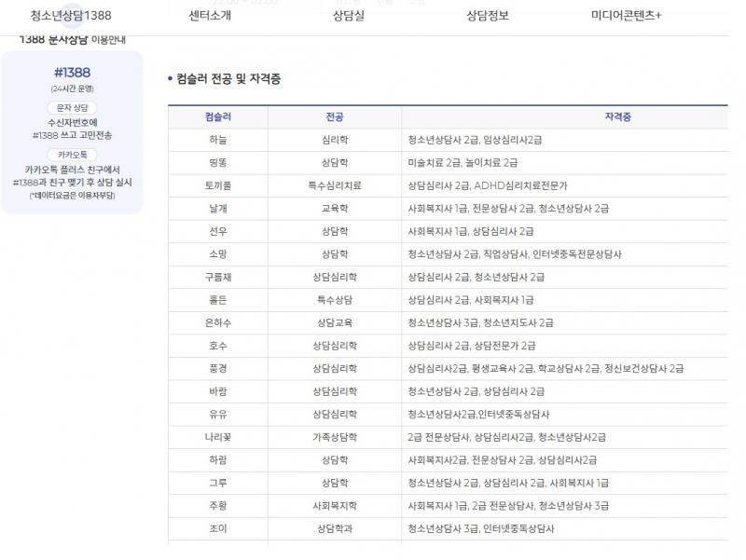Click 심리학 major in 하늘 row

point(335,140)
